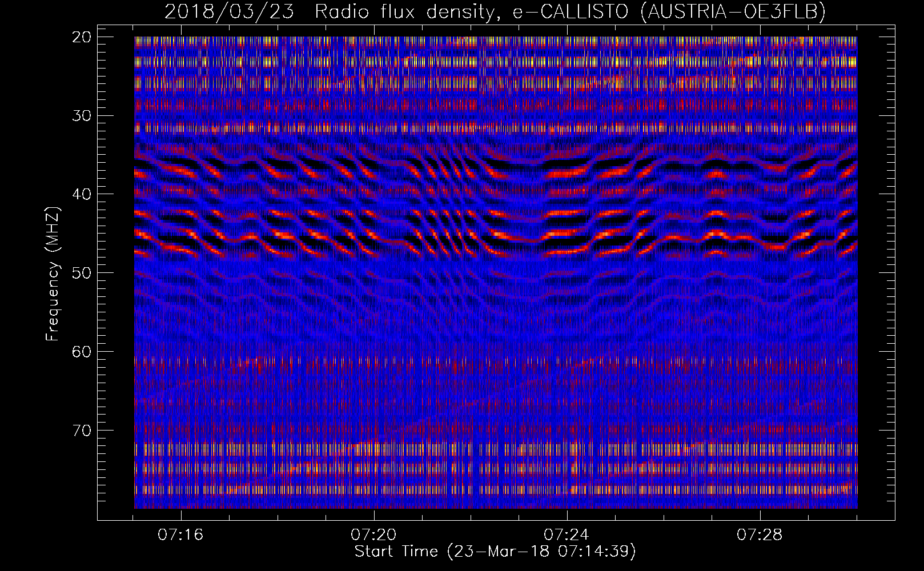Click the 70 MHz frequency tick label
The height and width of the screenshot is (571, 924).
pyautogui.click(x=82, y=431)
